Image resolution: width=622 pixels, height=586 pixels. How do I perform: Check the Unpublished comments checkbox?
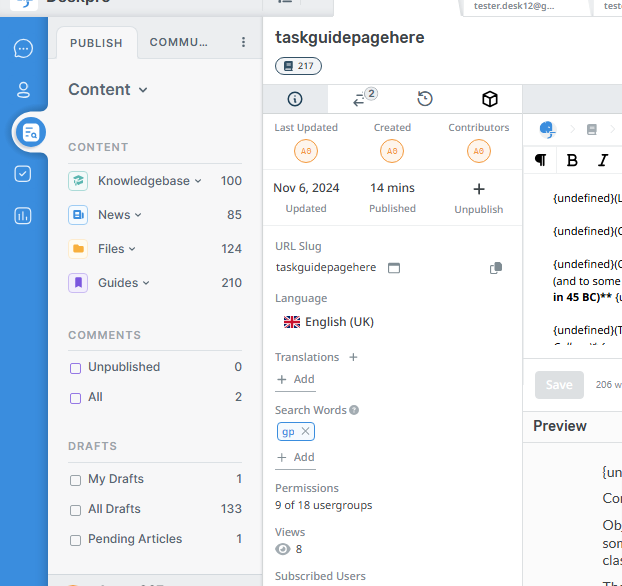[76, 368]
